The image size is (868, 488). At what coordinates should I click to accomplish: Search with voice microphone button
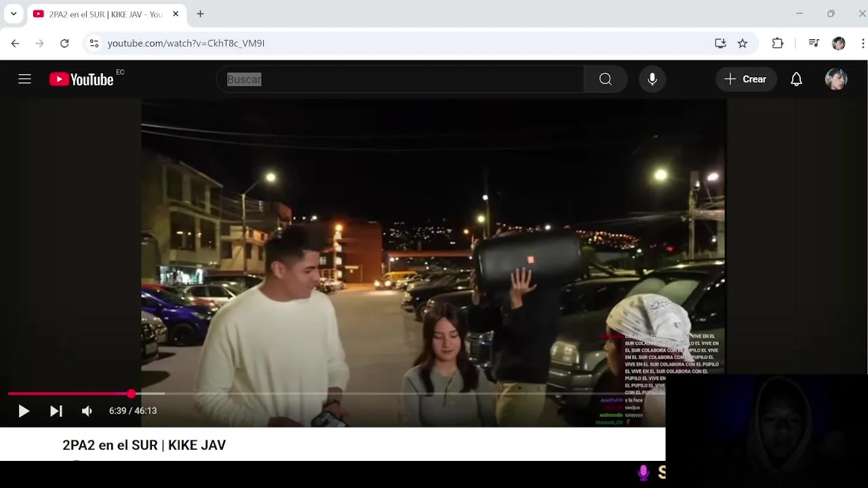[x=652, y=79]
